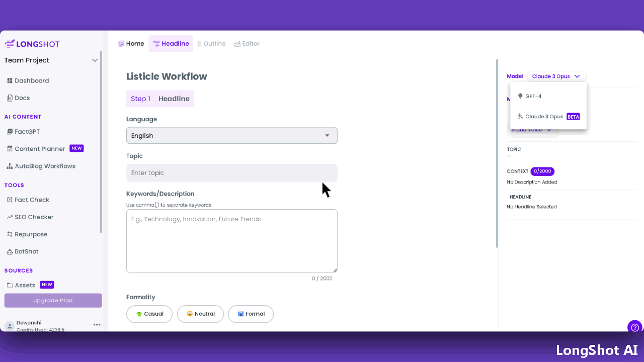Open the English language dropdown
644x362 pixels.
[x=231, y=136]
